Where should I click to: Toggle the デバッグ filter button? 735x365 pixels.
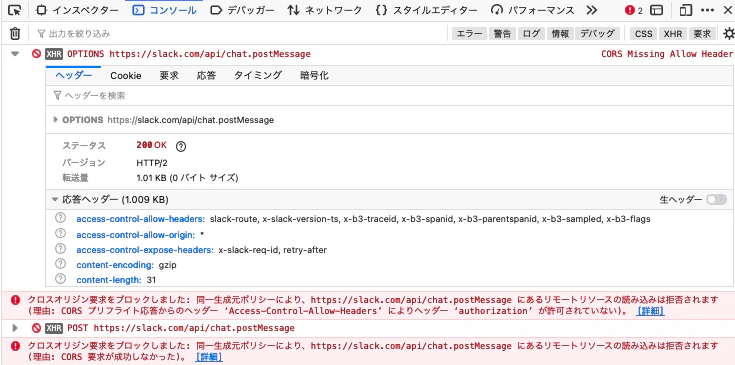(x=598, y=33)
